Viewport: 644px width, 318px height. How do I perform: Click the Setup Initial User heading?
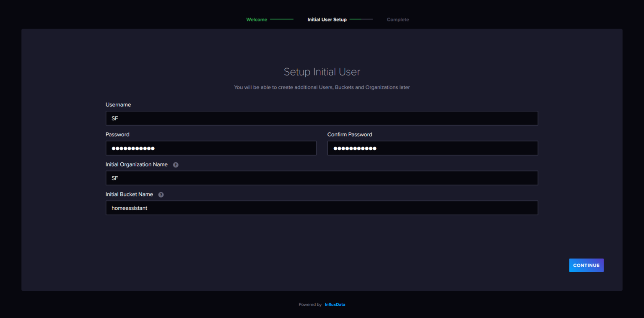322,71
